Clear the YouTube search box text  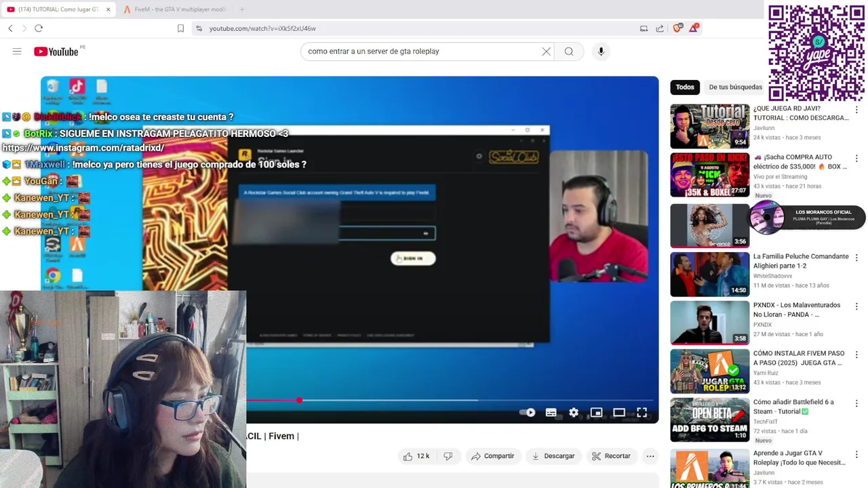[546, 52]
